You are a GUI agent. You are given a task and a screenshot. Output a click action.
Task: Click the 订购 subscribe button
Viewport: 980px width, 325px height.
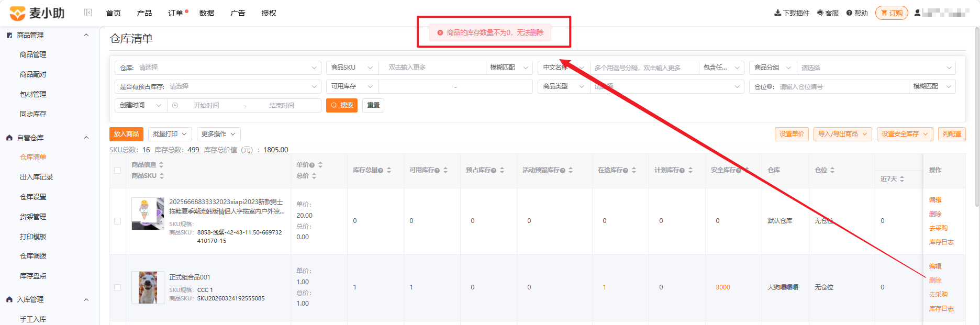892,13
